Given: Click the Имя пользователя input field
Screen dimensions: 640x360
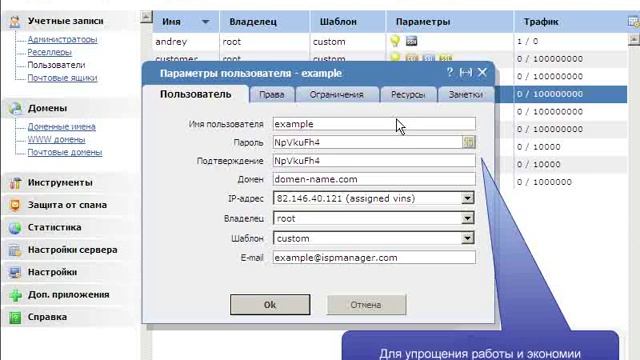Looking at the screenshot, I should coord(374,124).
